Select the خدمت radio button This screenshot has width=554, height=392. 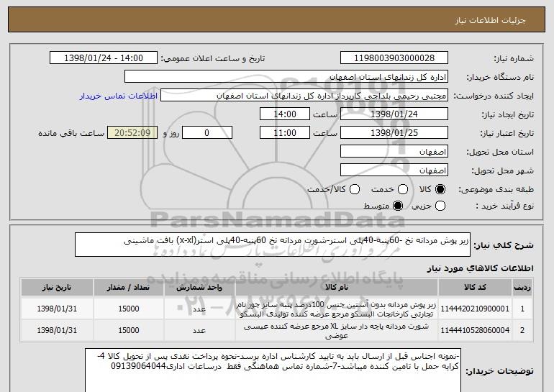403,190
